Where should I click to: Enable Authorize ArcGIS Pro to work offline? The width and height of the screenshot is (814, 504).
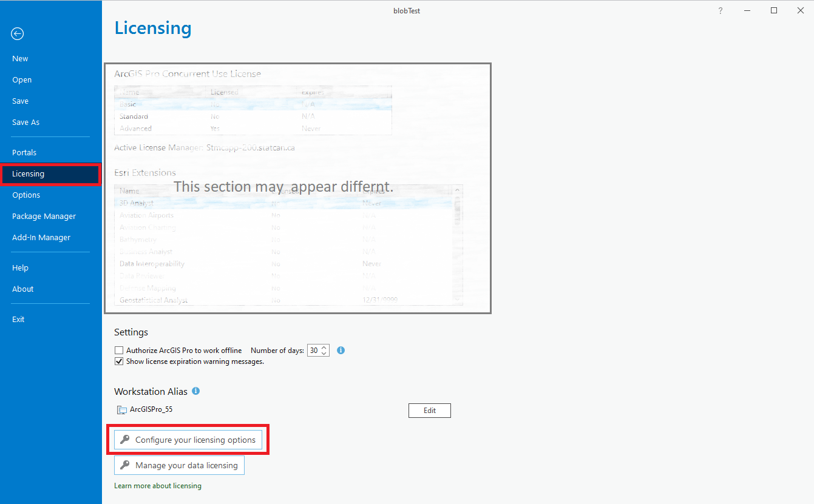tap(119, 351)
